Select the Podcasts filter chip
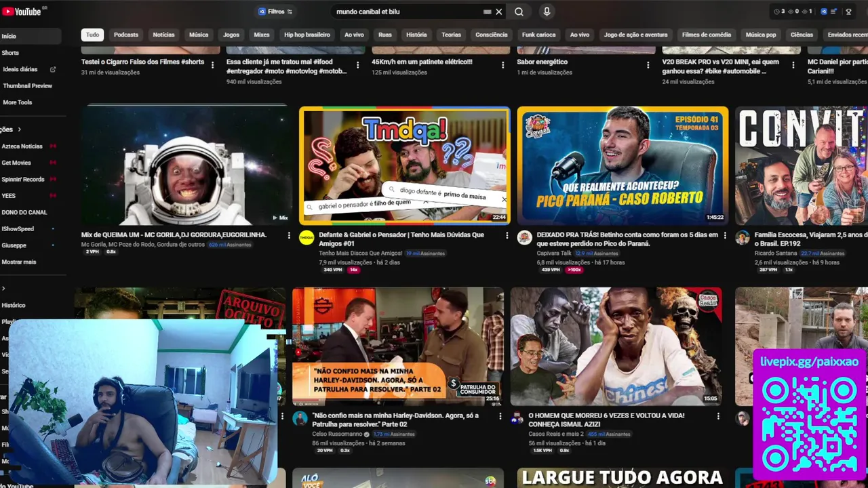 click(x=126, y=35)
